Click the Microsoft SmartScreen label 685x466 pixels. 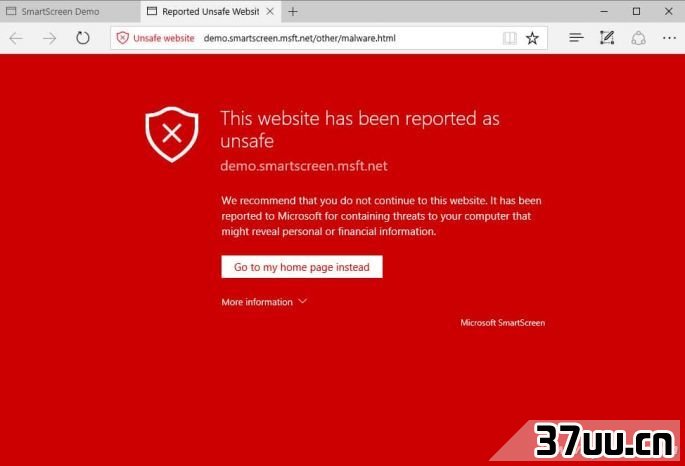coord(502,323)
